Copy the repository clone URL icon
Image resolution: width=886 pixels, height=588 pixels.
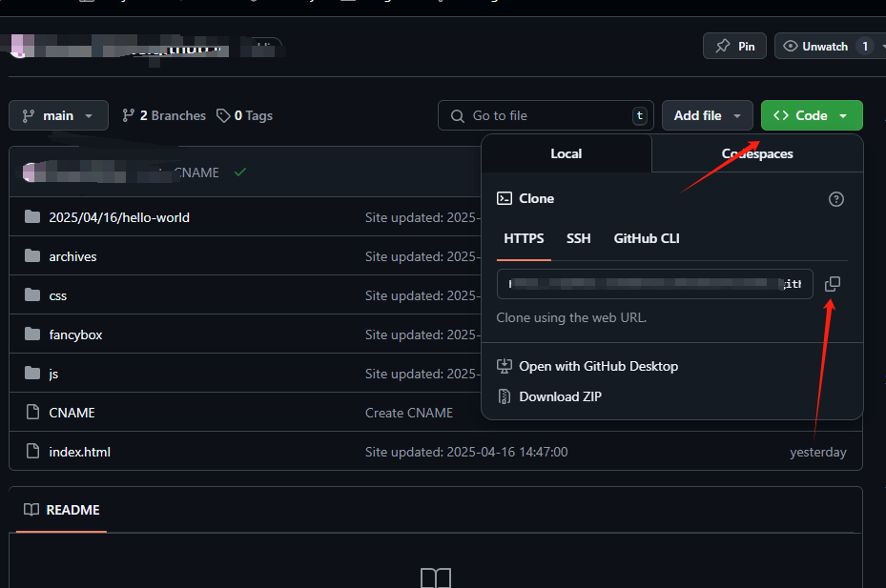click(x=832, y=283)
